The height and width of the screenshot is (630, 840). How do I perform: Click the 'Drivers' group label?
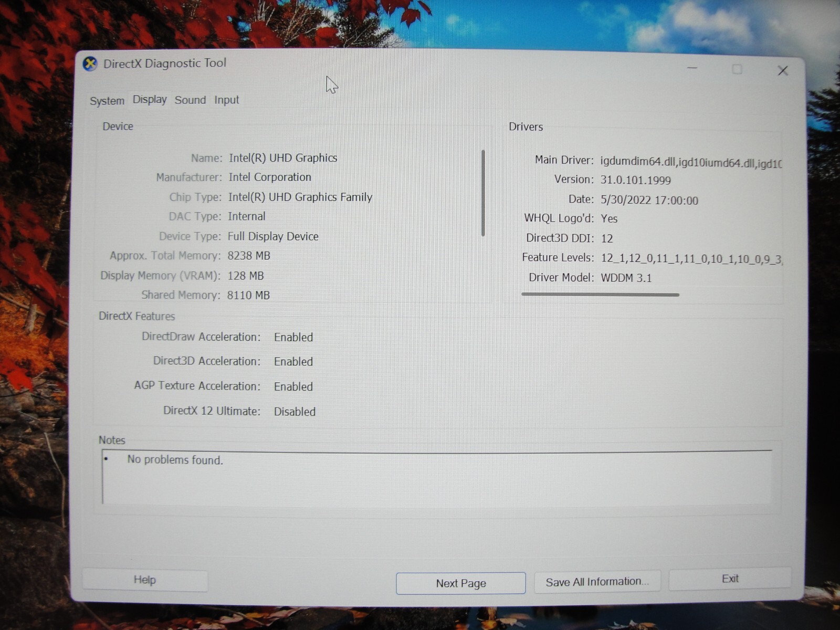click(x=526, y=127)
